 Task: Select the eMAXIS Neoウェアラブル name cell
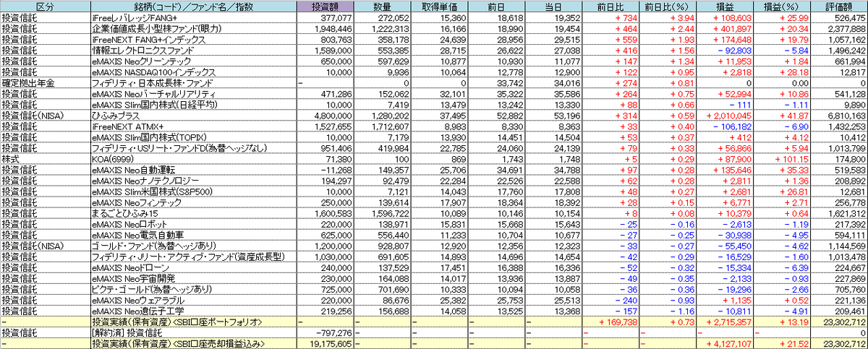(194, 300)
